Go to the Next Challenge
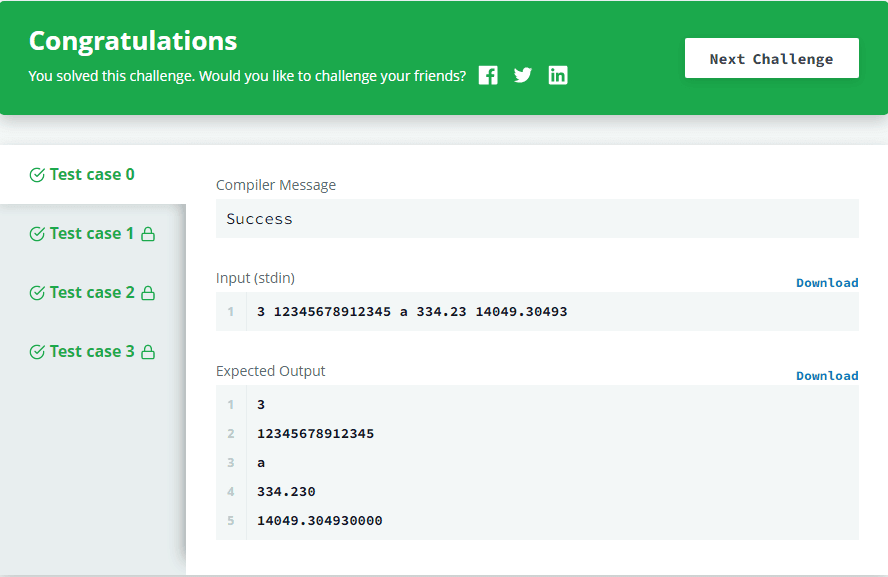This screenshot has width=888, height=577. (771, 58)
